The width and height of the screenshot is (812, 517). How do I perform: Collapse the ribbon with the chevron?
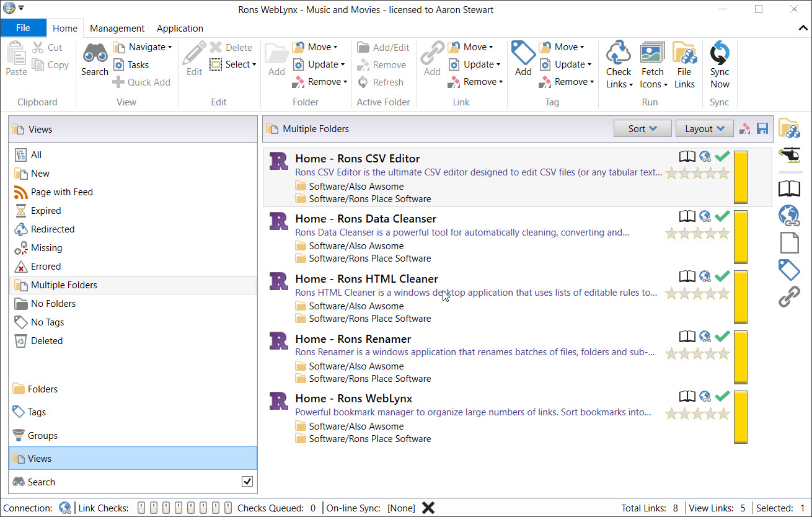(804, 28)
